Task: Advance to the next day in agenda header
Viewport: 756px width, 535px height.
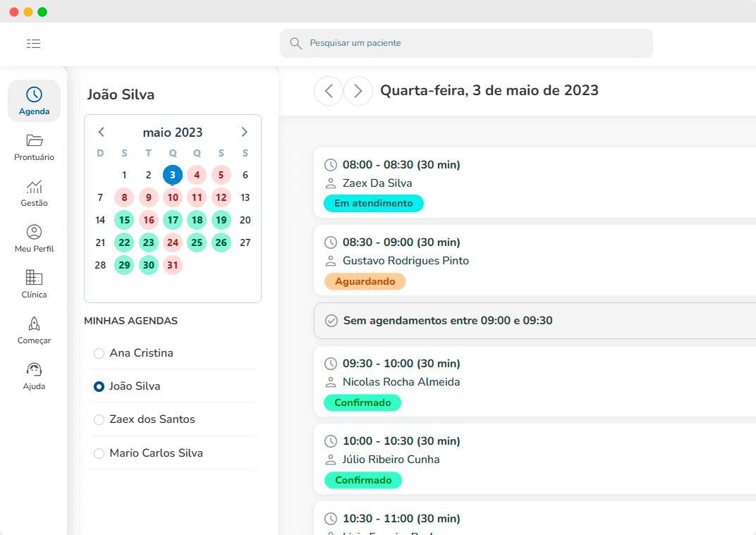Action: click(x=358, y=91)
